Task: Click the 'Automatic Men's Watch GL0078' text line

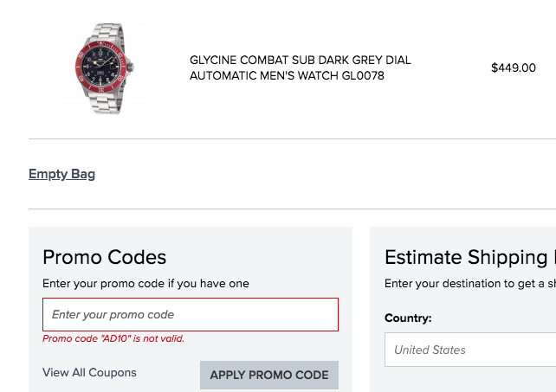Action: tap(287, 76)
